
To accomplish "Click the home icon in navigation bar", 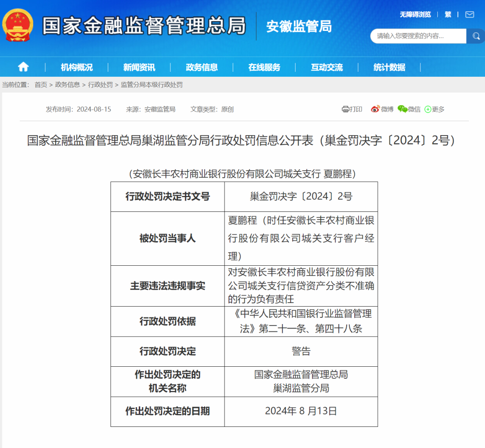I will coord(23,67).
